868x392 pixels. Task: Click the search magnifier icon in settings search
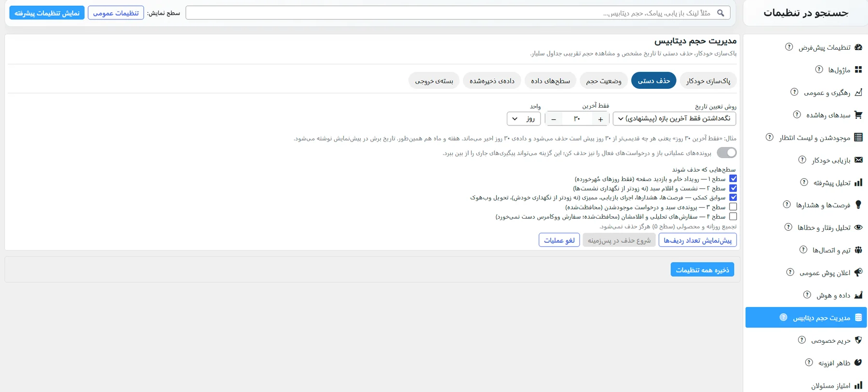pyautogui.click(x=720, y=13)
